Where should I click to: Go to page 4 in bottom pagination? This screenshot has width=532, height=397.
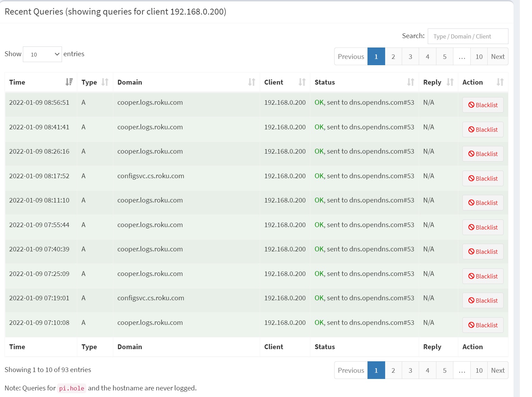tap(427, 370)
